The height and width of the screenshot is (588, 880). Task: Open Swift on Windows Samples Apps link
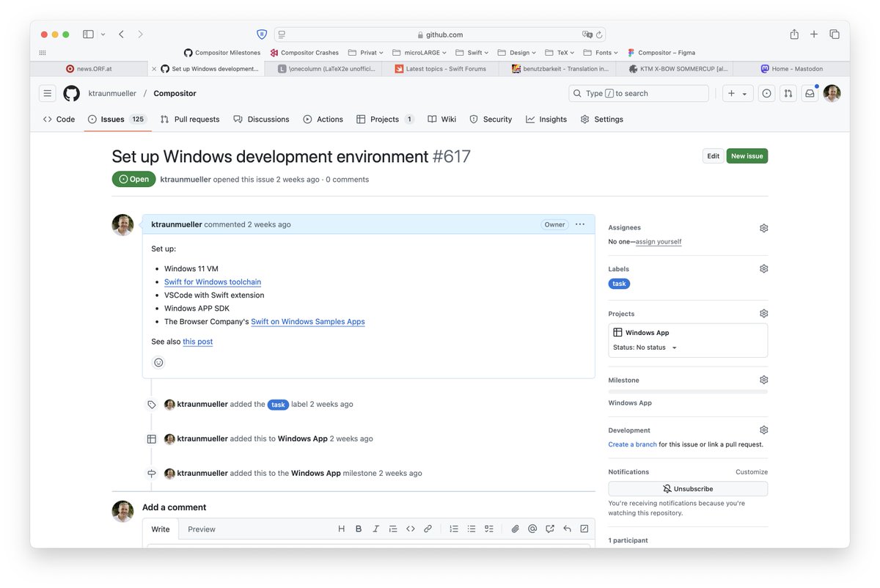pos(308,322)
